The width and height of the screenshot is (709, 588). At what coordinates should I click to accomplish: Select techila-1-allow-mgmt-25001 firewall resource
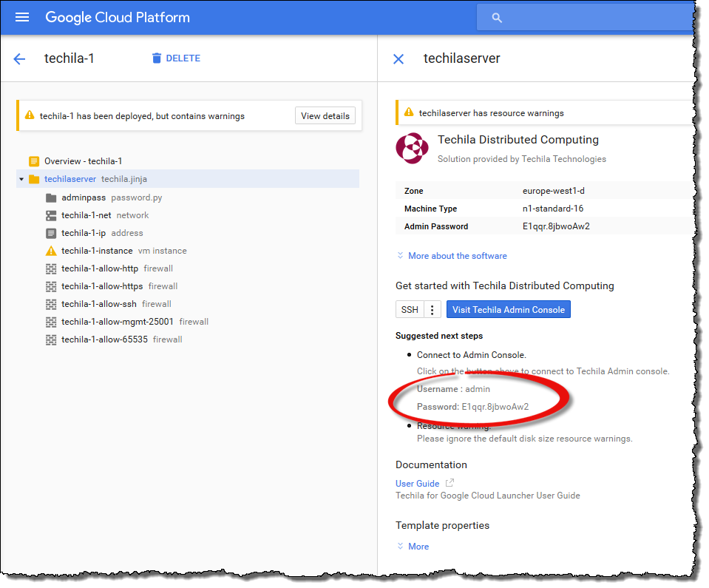point(127,322)
